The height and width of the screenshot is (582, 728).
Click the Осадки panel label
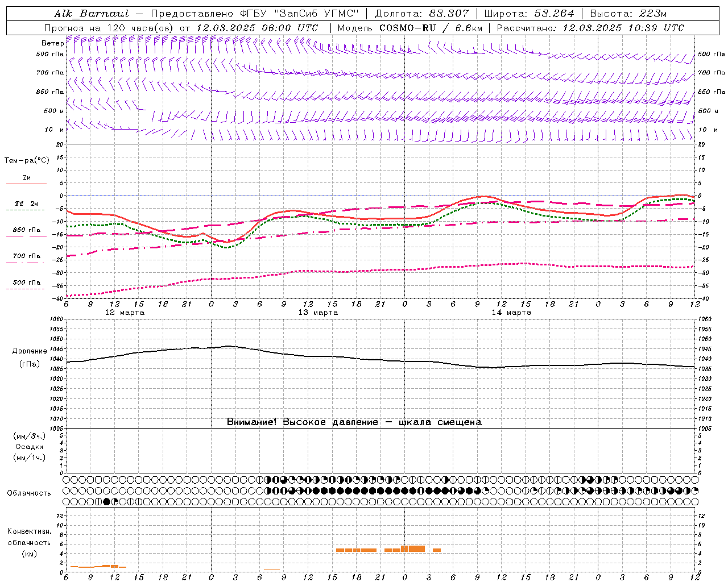29,447
